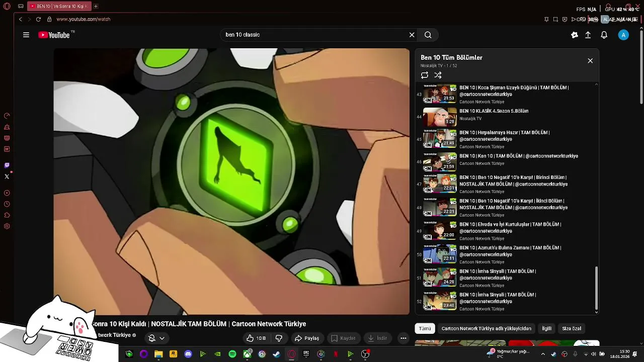Click the Kaydet save button
The width and height of the screenshot is (644, 362).
(343, 338)
